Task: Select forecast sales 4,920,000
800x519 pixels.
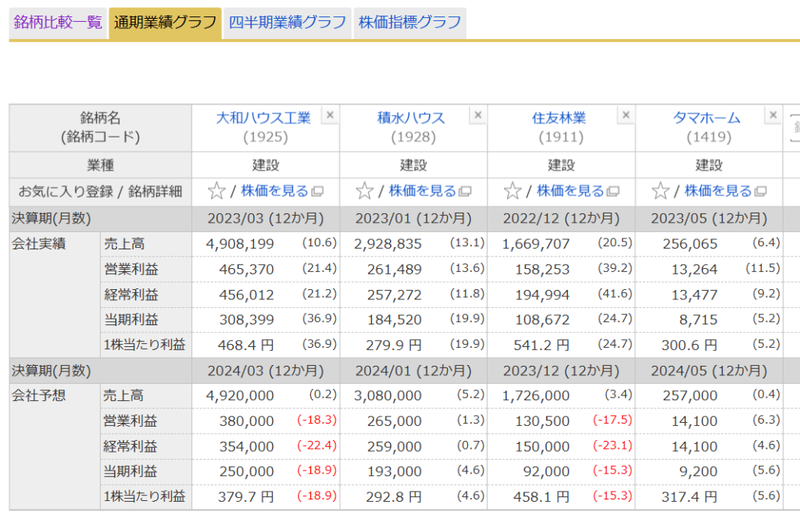Action: (240, 396)
